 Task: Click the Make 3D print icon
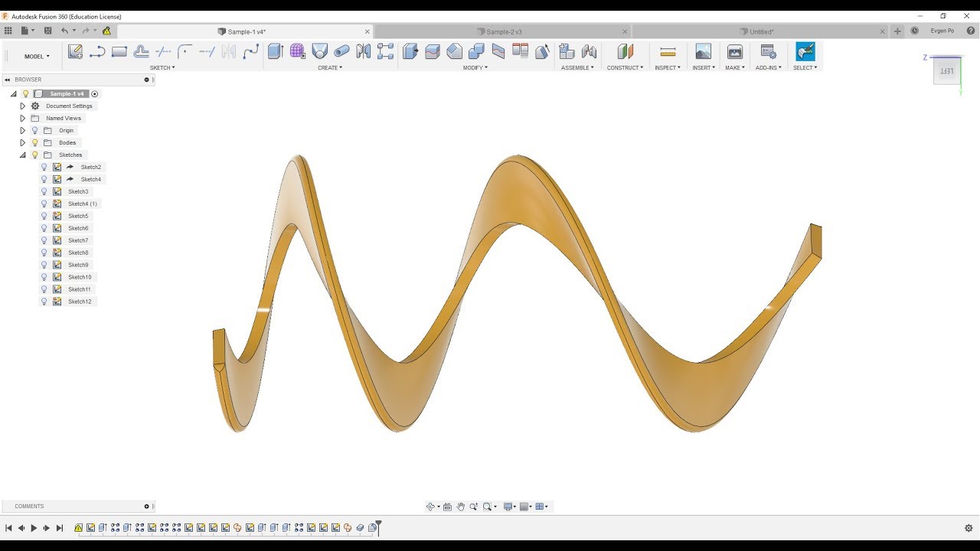tap(735, 51)
